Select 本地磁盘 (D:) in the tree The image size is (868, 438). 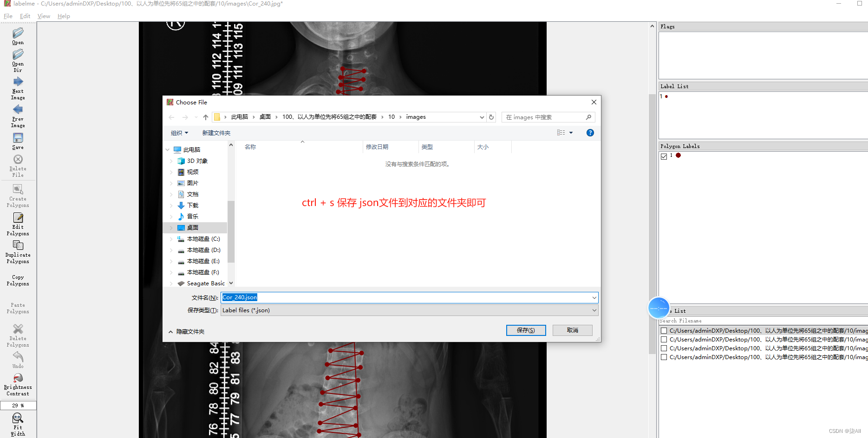point(203,250)
